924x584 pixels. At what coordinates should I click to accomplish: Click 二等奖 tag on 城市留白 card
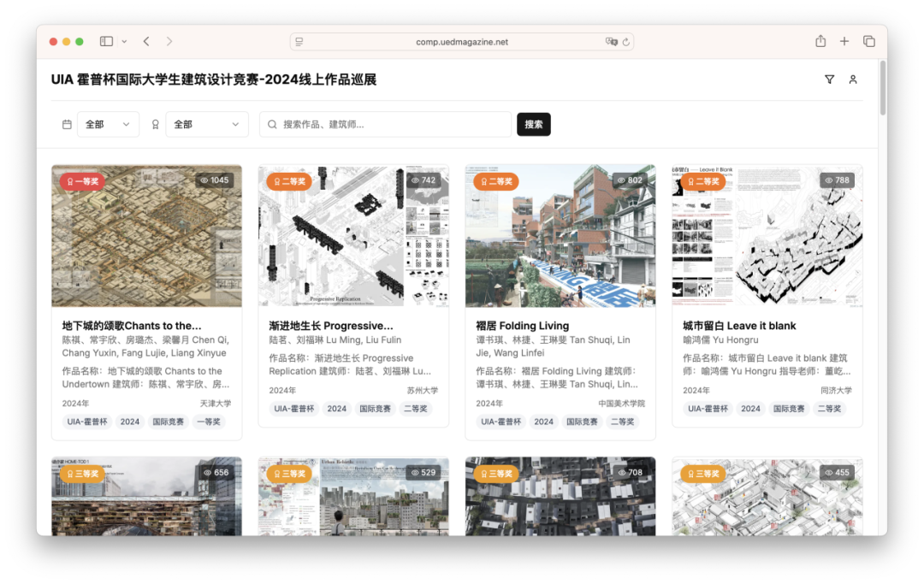829,409
